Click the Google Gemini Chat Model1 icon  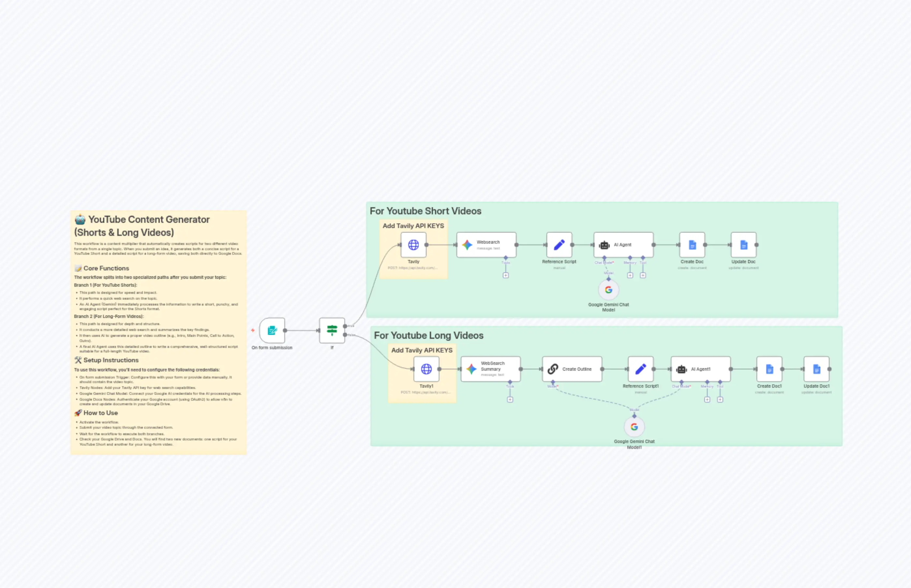click(634, 427)
